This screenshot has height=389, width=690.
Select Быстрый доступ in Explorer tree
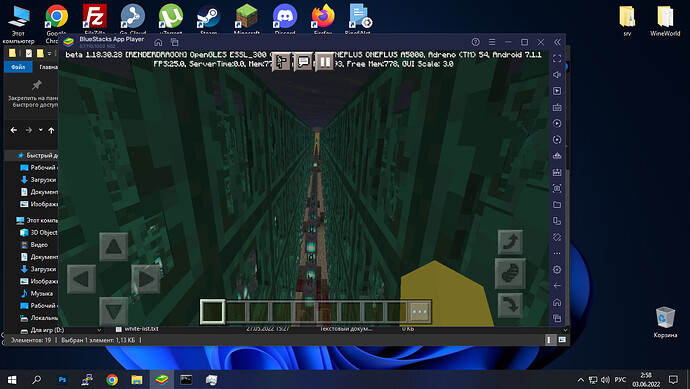click(x=37, y=155)
